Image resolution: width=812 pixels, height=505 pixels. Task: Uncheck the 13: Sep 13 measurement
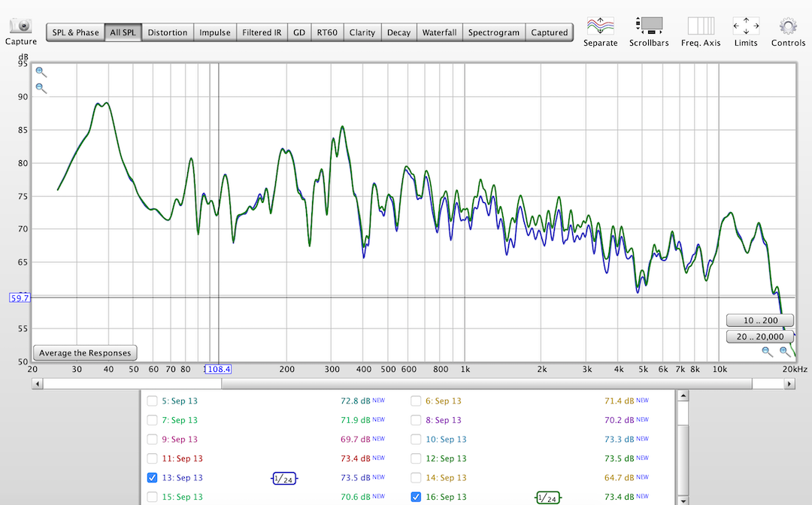coord(153,478)
